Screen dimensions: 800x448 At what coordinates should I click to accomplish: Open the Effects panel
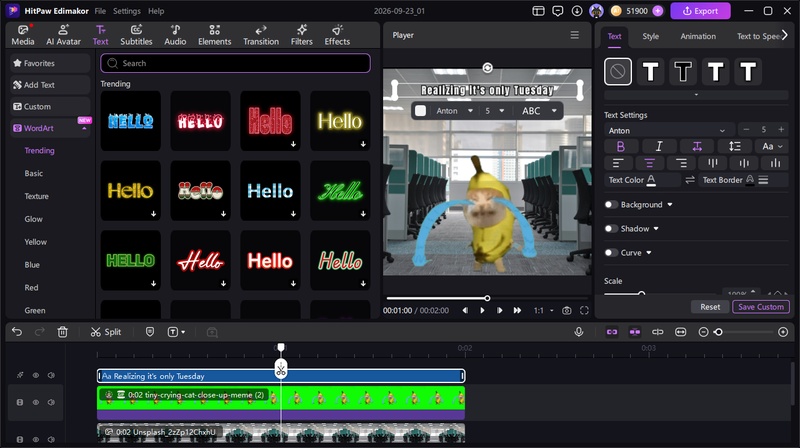[x=337, y=35]
